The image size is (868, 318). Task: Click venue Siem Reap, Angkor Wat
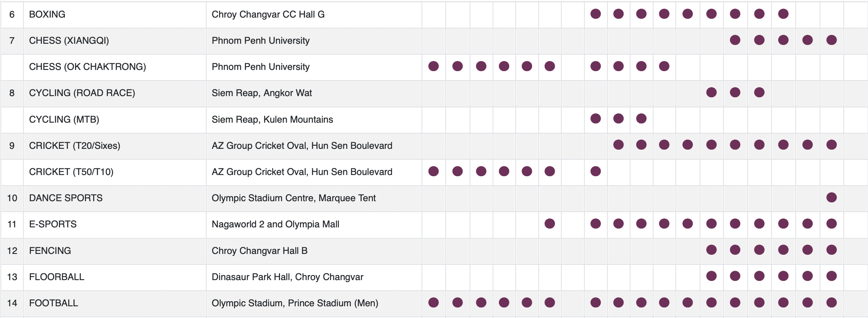(x=262, y=93)
